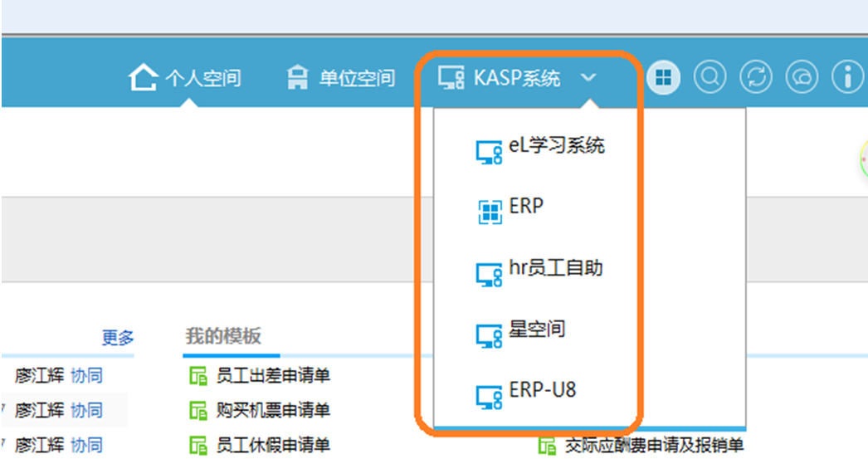Open 星空间 from the dropdown menu
The image size is (868, 459).
pos(536,329)
